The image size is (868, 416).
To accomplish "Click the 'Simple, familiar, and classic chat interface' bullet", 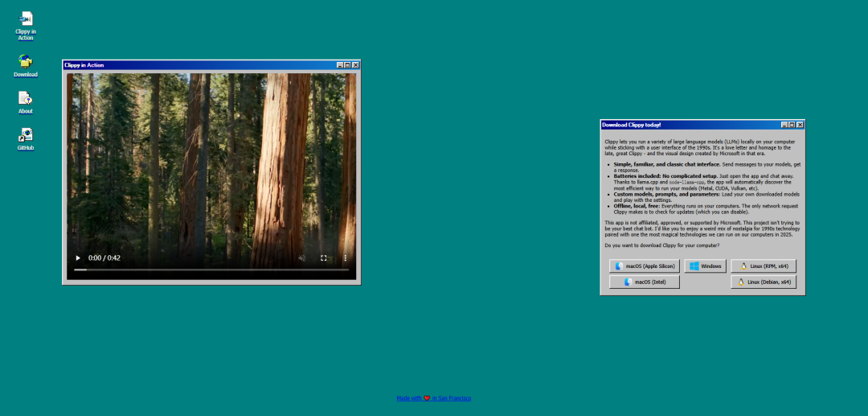I will [x=666, y=164].
